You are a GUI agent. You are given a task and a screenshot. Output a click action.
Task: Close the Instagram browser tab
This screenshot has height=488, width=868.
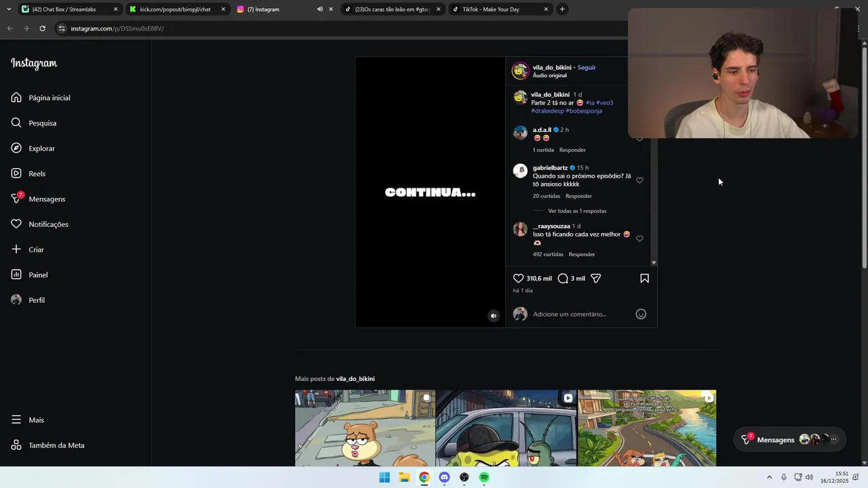[x=331, y=9]
